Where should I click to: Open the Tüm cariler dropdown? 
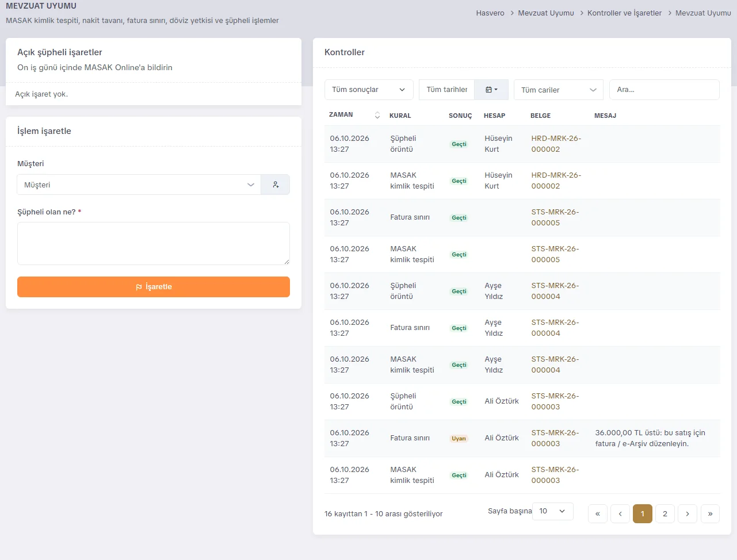[x=559, y=90]
